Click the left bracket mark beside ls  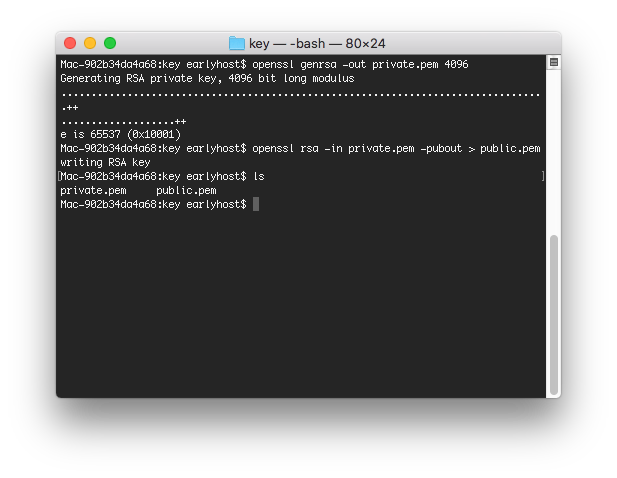[x=59, y=176]
